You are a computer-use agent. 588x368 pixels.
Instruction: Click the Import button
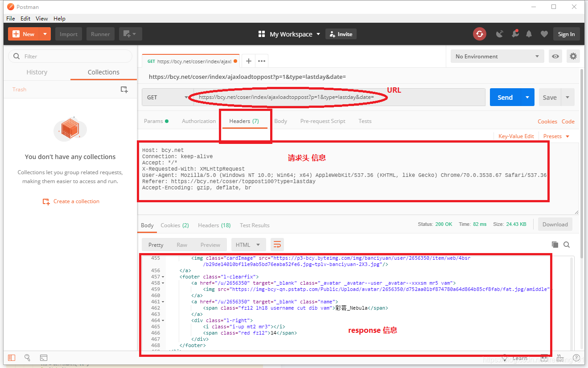click(x=69, y=34)
